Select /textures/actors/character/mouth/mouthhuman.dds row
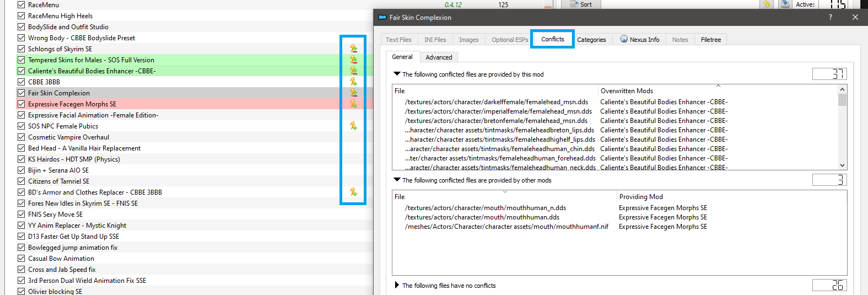The width and height of the screenshot is (868, 295). coord(619,217)
